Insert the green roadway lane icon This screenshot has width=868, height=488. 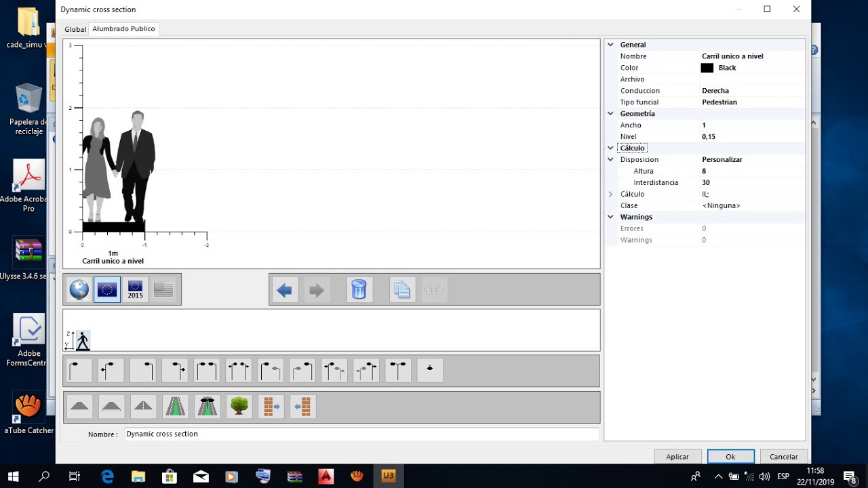tap(175, 407)
